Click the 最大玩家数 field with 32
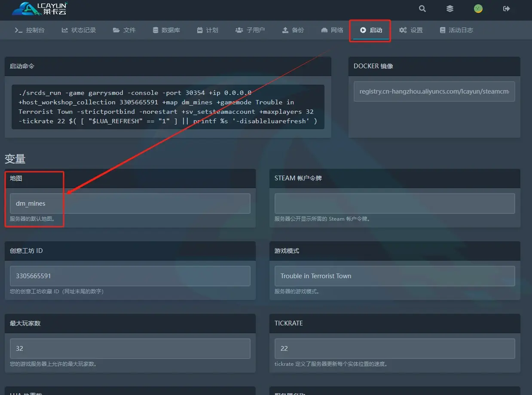Viewport: 532px width, 395px height. (x=130, y=349)
